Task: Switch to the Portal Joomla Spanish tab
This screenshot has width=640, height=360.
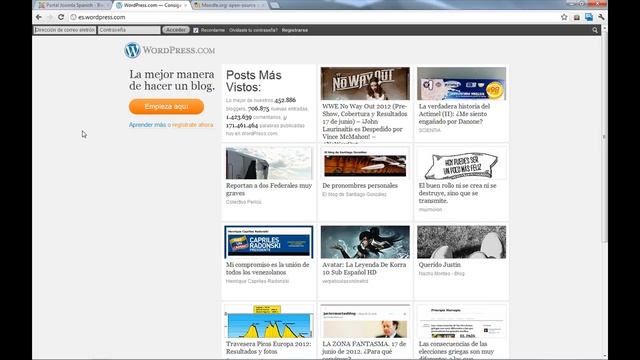Action: pos(72,5)
